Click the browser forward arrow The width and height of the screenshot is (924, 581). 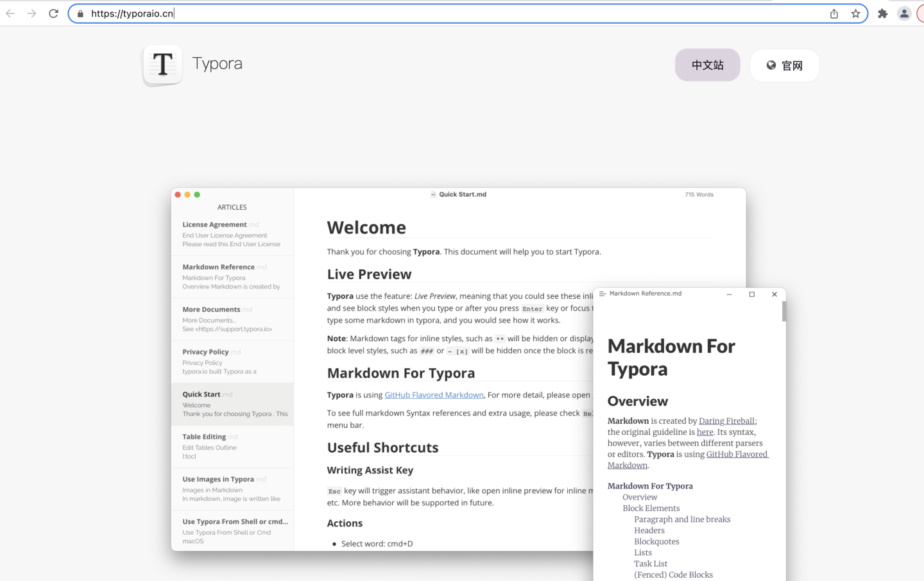[31, 13]
